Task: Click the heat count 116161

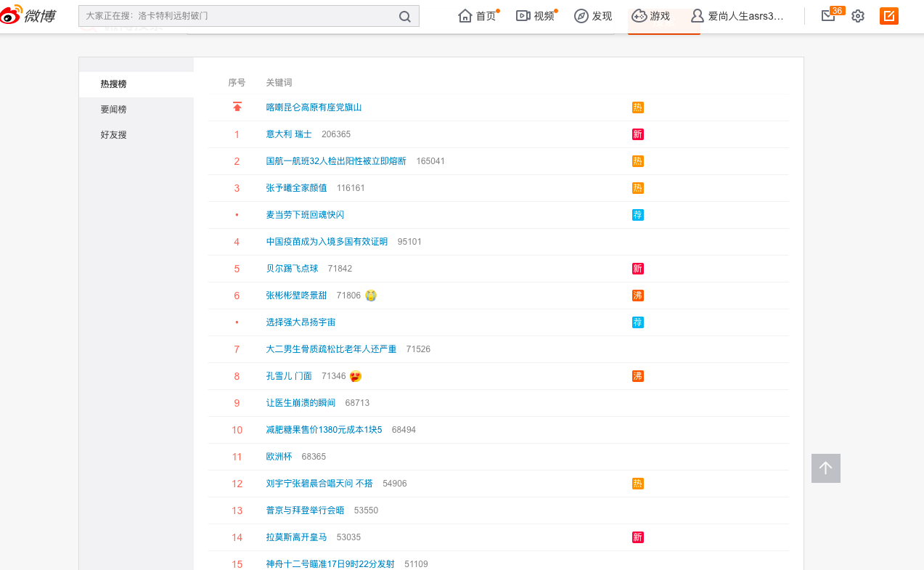Action: click(351, 188)
